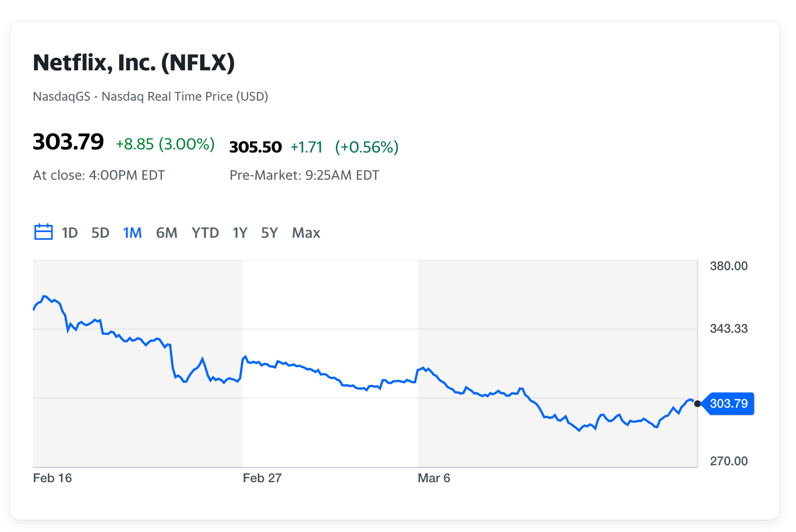Select the highlighted 1M range
Image resolution: width=796 pixels, height=532 pixels.
pyautogui.click(x=132, y=233)
